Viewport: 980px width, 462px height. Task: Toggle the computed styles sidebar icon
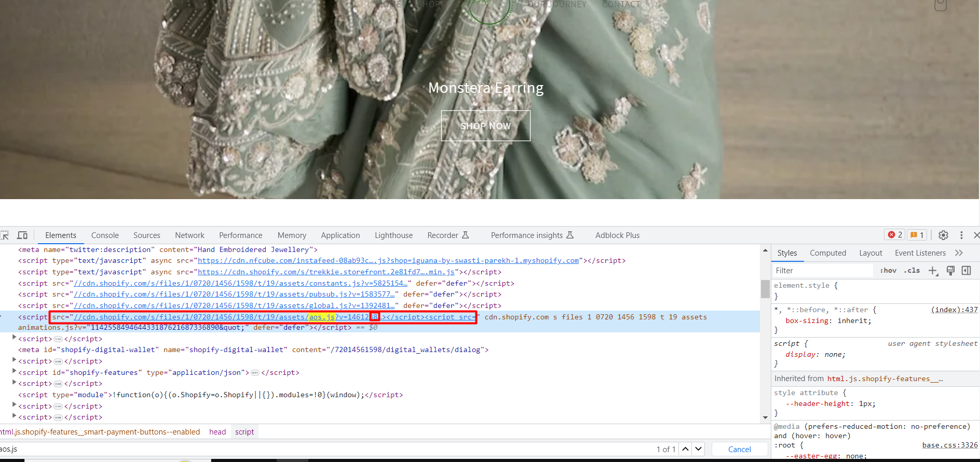click(x=967, y=271)
